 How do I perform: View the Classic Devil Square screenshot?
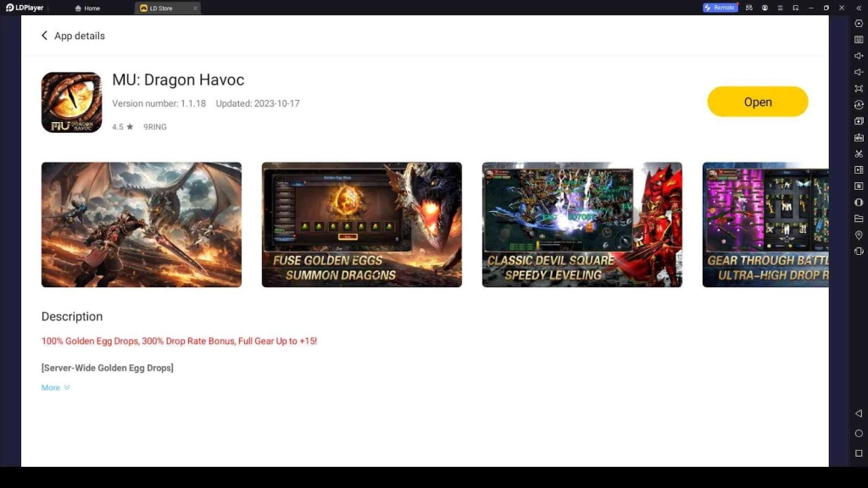(581, 225)
